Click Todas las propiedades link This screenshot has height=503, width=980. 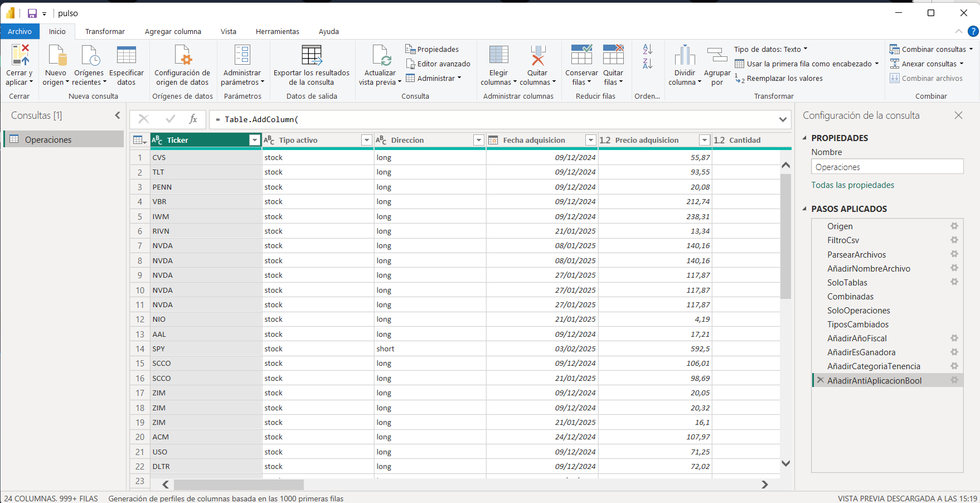coord(852,185)
